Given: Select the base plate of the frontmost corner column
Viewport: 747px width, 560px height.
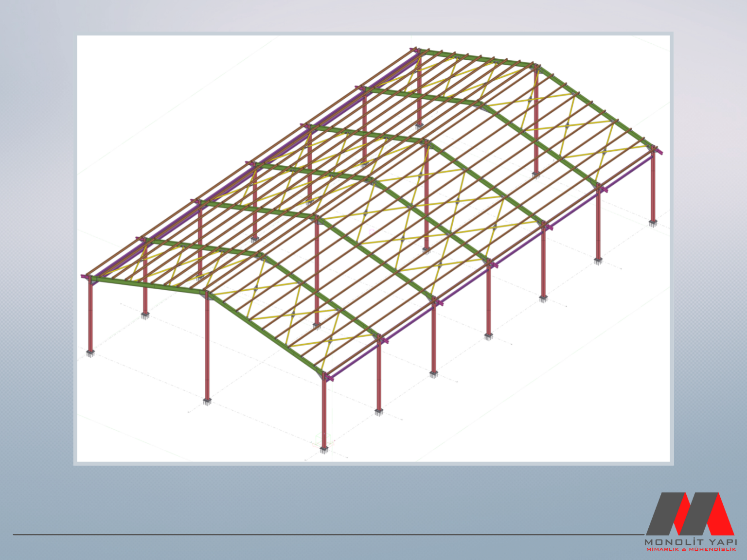Looking at the screenshot, I should pos(324,450).
